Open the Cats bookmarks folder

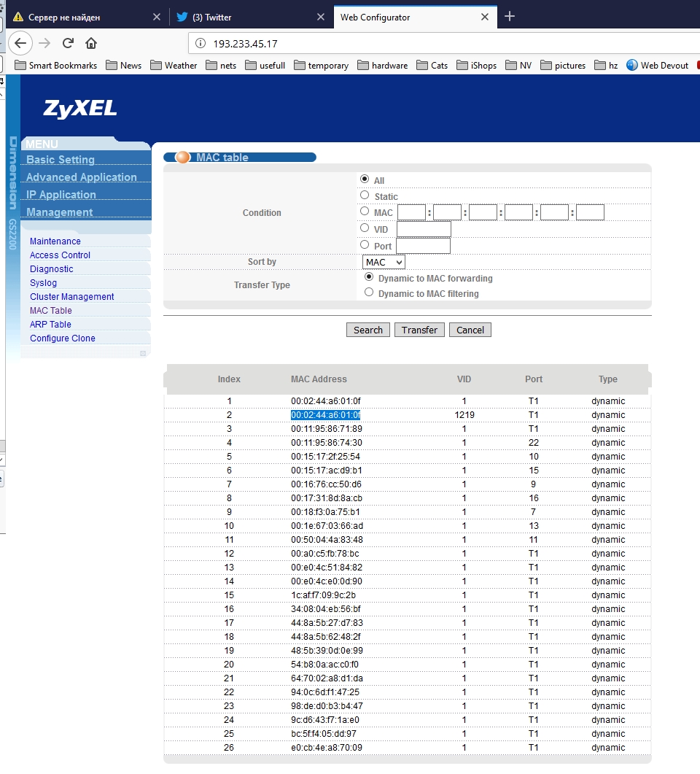(432, 65)
